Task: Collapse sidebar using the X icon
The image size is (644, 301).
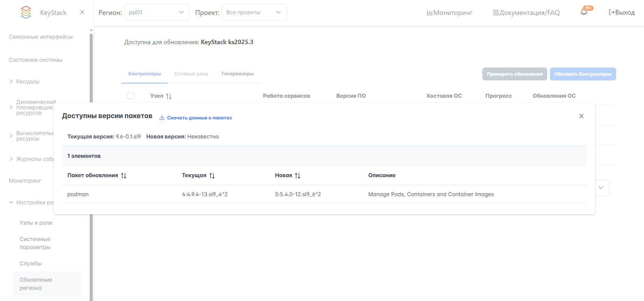Action: pos(82,12)
